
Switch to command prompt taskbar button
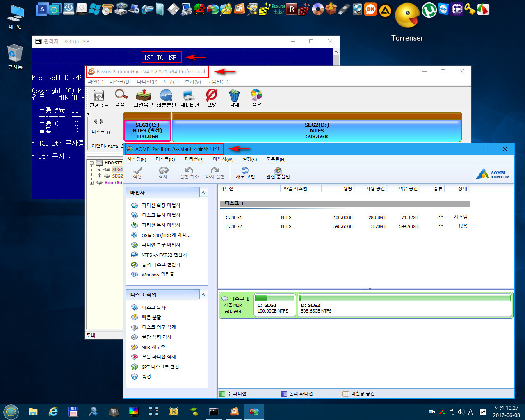[214, 411]
